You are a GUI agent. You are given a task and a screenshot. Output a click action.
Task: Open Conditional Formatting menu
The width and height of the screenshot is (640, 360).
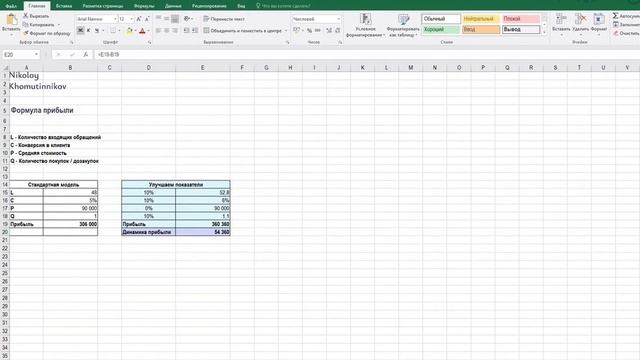366,25
